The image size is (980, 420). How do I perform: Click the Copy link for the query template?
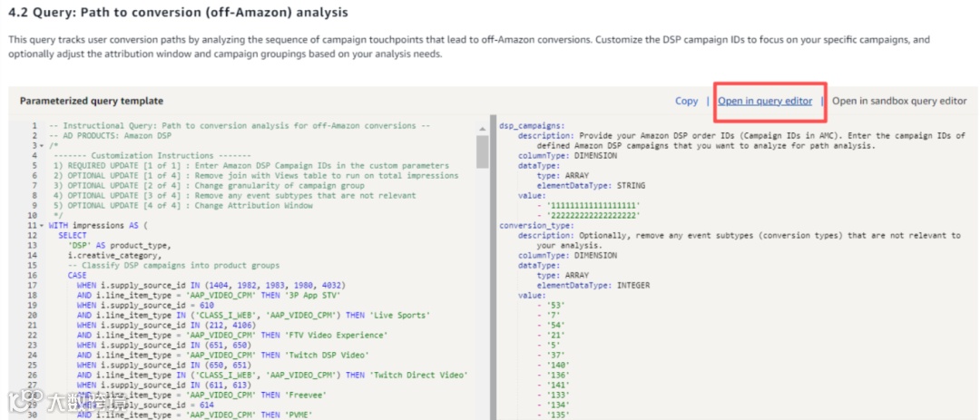[686, 101]
